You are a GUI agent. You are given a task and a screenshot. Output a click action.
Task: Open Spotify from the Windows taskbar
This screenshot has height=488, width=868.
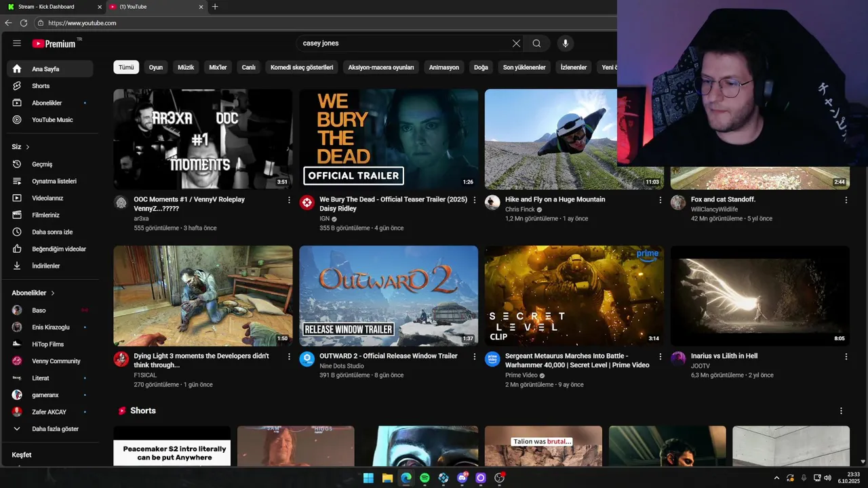coord(425,478)
